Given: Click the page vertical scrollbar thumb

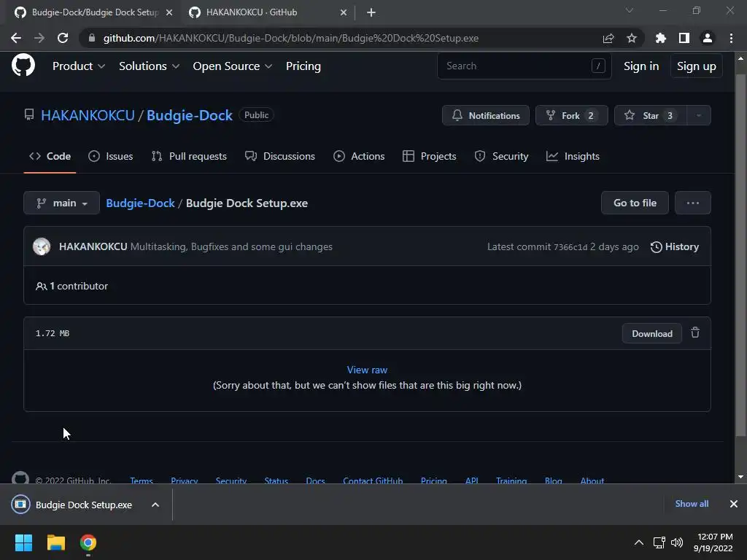Looking at the screenshot, I should coord(740,254).
